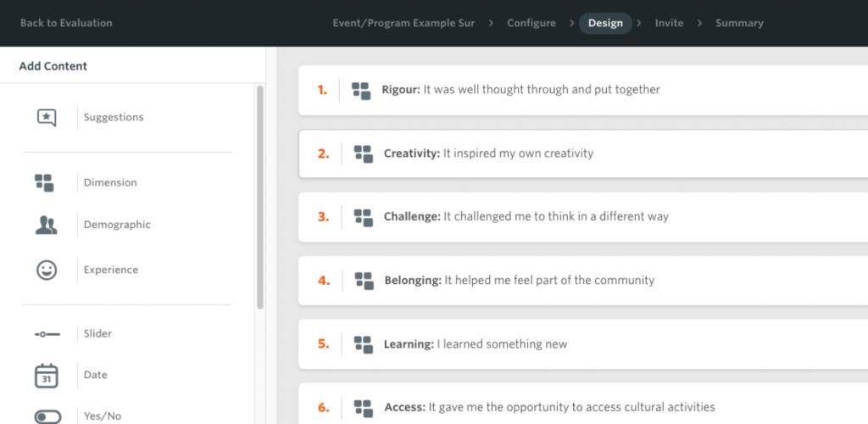This screenshot has height=424, width=868.
Task: Click the Date calendar icon
Action: [x=47, y=376]
